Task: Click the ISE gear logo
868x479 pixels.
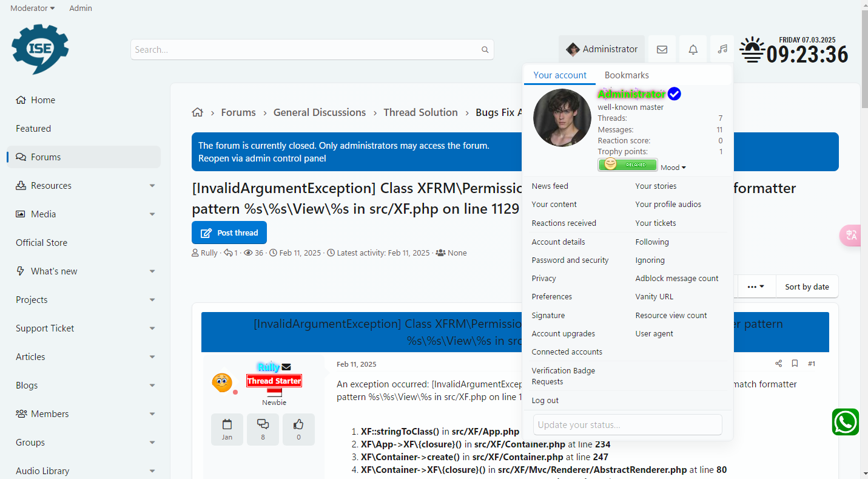Action: pos(40,49)
